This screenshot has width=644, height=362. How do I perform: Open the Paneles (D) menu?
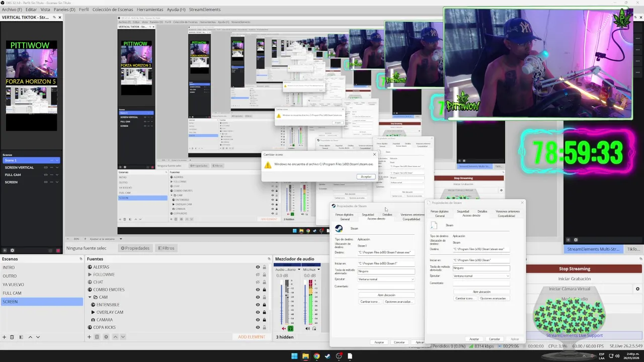pos(64,10)
